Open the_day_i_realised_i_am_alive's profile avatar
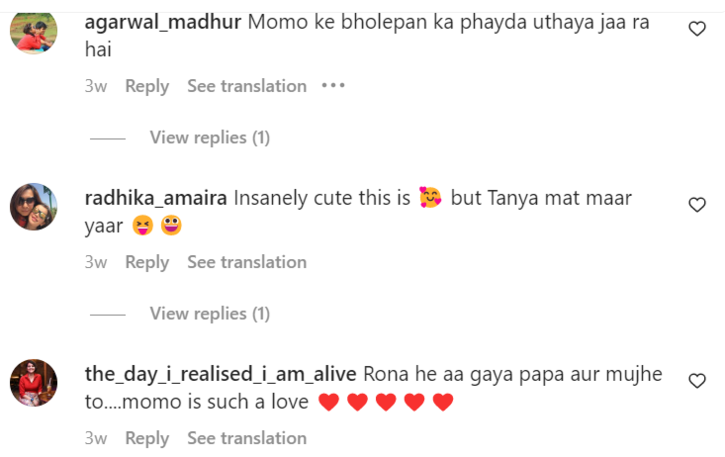The image size is (725, 457). click(x=34, y=383)
